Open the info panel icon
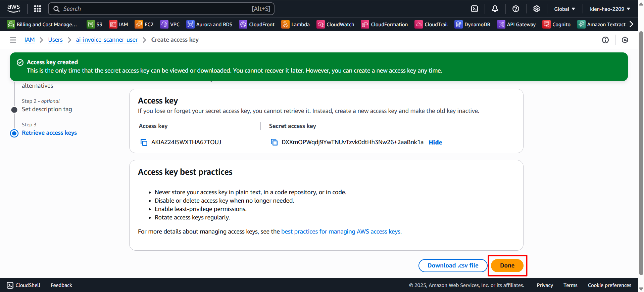The width and height of the screenshot is (644, 292). (605, 40)
